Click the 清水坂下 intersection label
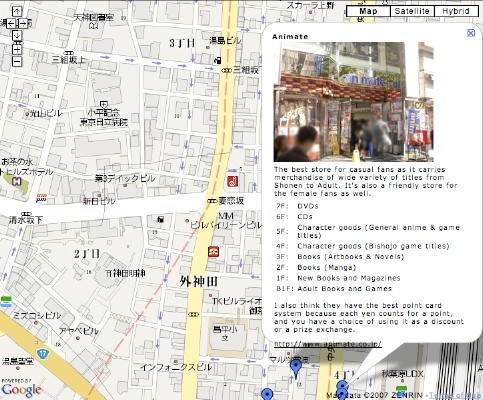The image size is (483, 400). (26, 220)
